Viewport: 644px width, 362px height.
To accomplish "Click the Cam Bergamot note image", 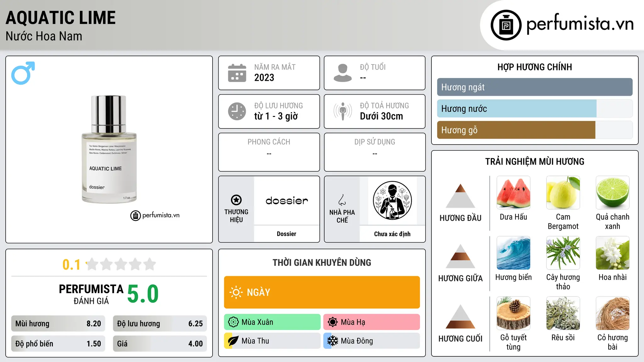I will pos(563,193).
